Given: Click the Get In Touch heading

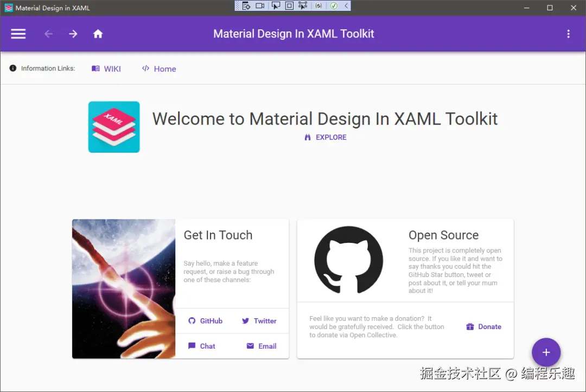Looking at the screenshot, I should 218,235.
